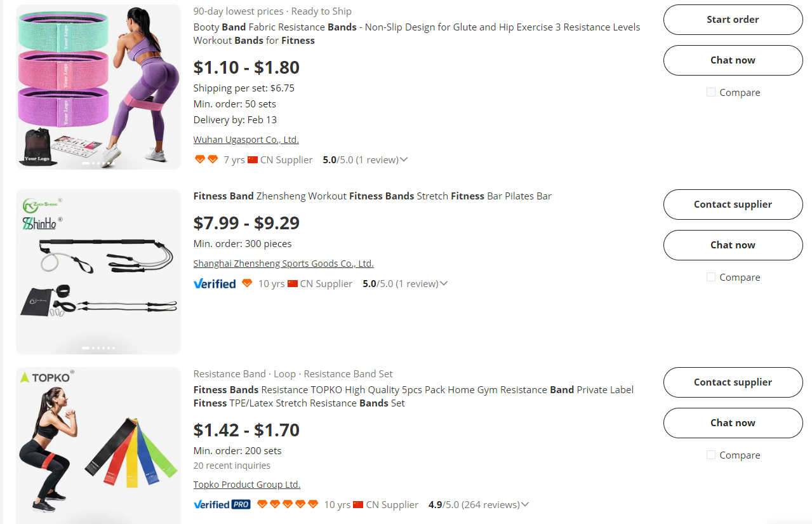The height and width of the screenshot is (524, 812).
Task: Click the Verified badge for Shanghai Zhensheng
Action: pos(214,283)
